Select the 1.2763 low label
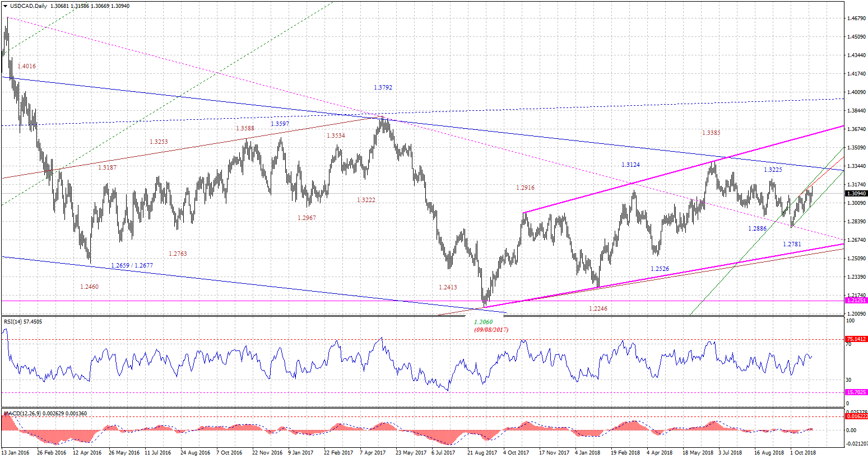Viewport: 868px width, 459px height. 178,254
